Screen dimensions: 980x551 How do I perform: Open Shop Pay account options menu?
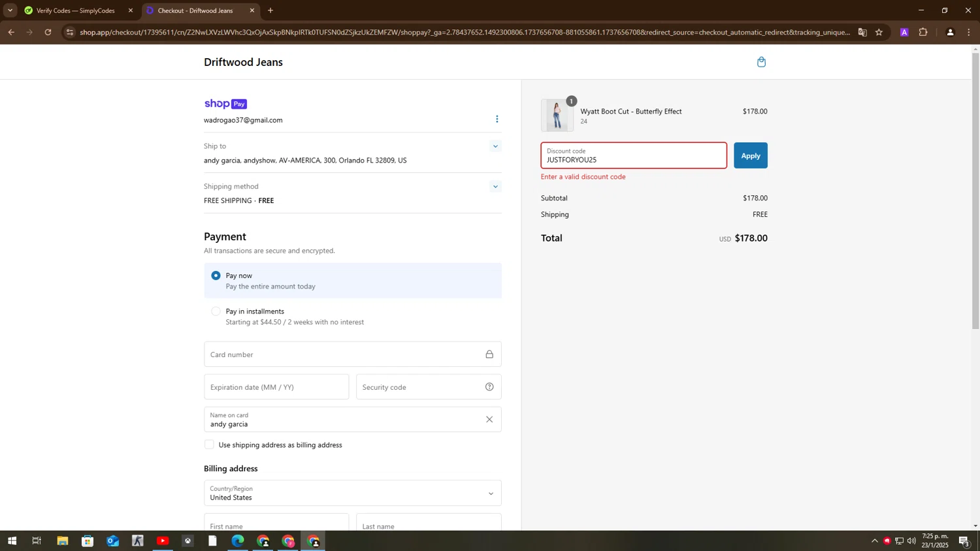click(497, 119)
